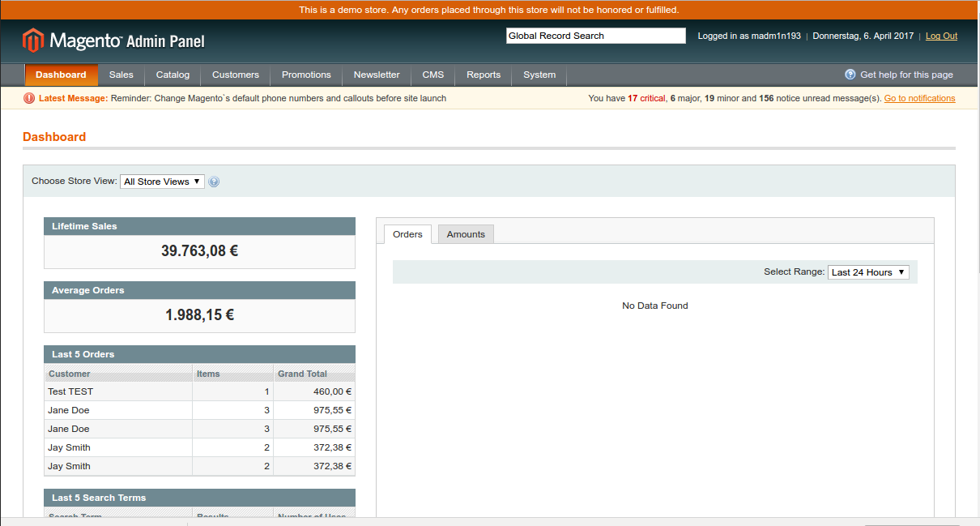Open the Customers menu

(236, 75)
